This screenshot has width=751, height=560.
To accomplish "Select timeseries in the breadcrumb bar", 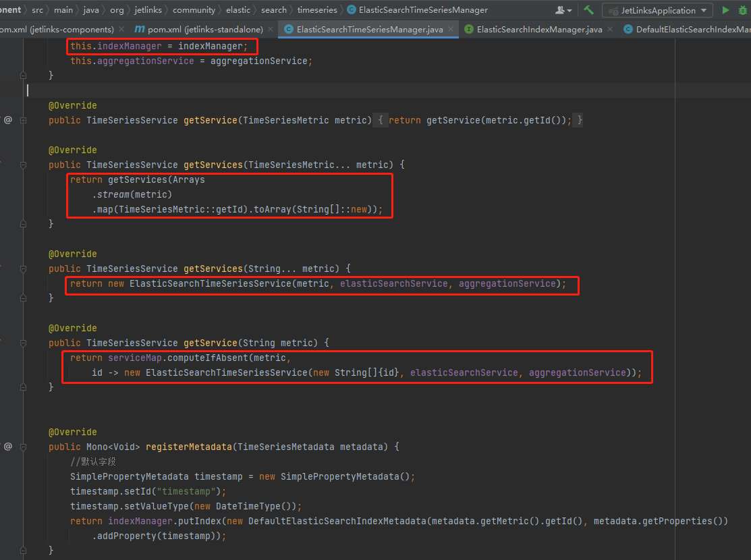I will [316, 9].
